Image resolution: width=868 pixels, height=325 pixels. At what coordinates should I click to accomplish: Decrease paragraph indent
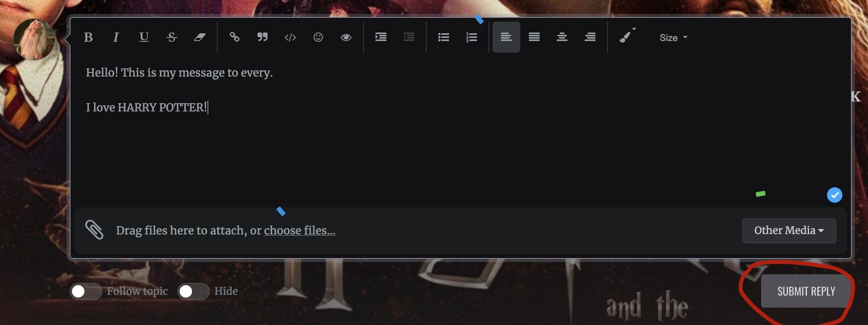(x=409, y=37)
